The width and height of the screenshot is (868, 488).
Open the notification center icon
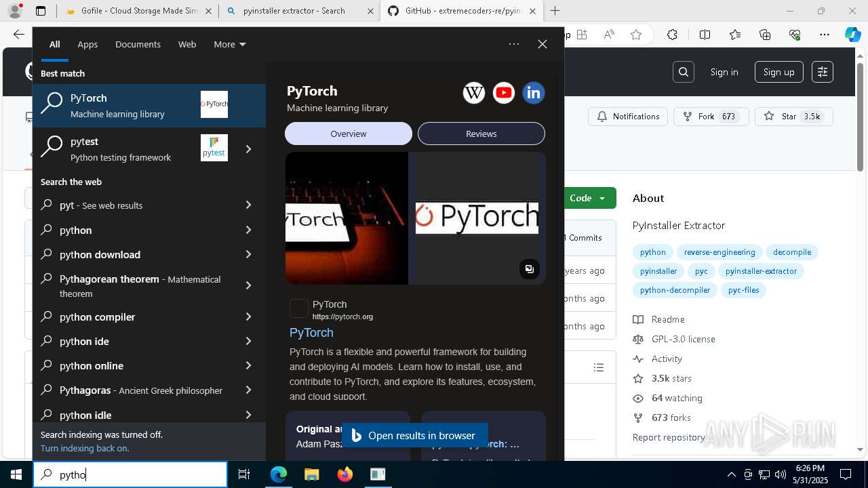pos(846,474)
